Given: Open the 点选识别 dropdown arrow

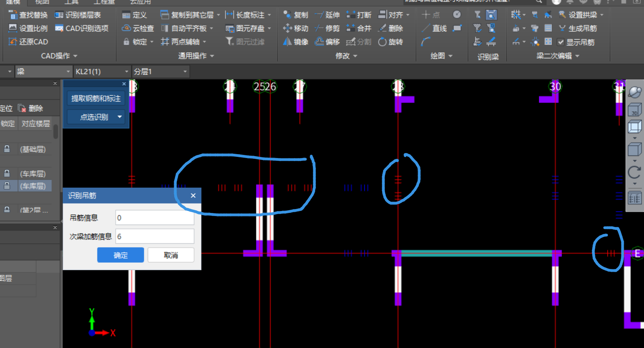Looking at the screenshot, I should [x=120, y=117].
